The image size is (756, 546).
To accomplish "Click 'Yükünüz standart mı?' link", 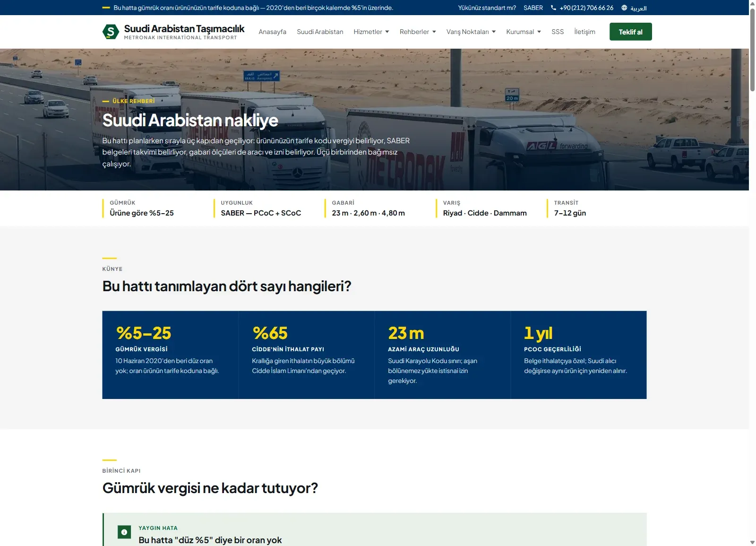I will [487, 8].
